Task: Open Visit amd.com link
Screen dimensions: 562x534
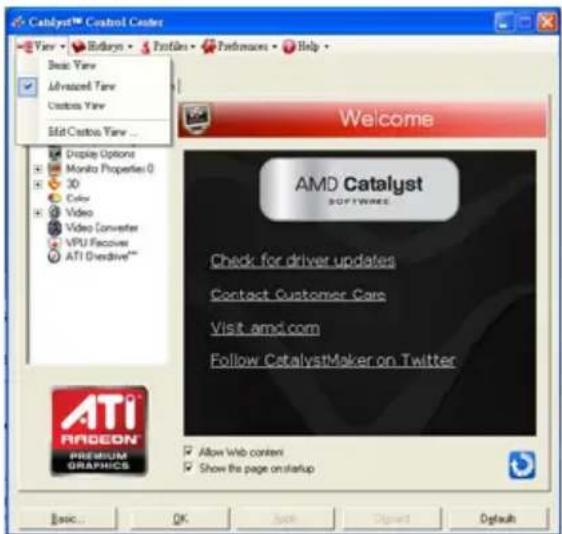Action: pos(265,328)
